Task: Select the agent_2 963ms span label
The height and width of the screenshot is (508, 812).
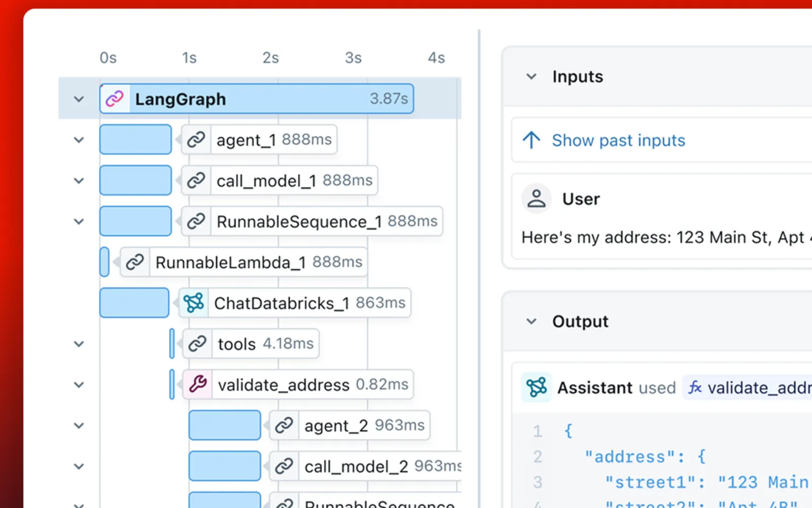Action: (350, 425)
